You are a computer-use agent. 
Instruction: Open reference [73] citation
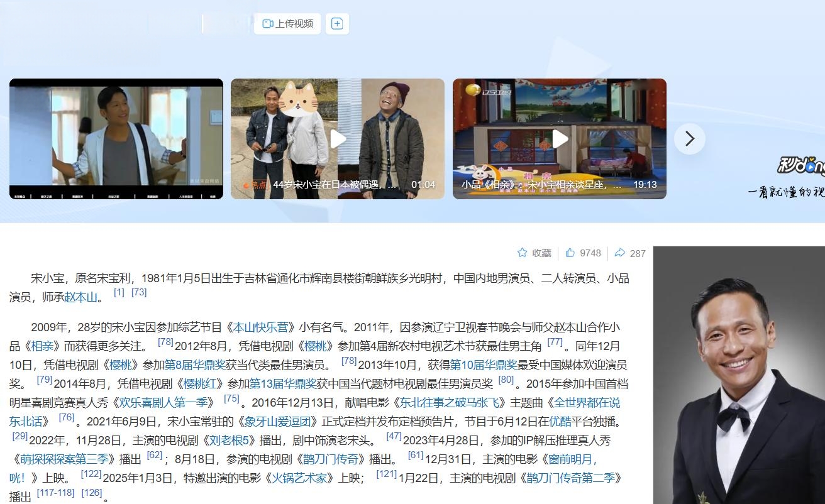139,292
